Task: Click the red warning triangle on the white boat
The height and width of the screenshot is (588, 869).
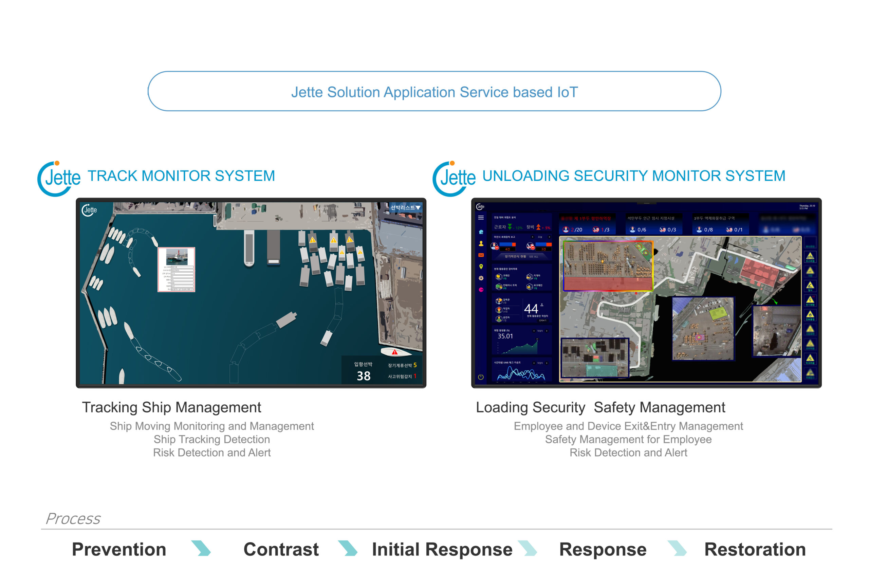Action: point(394,352)
